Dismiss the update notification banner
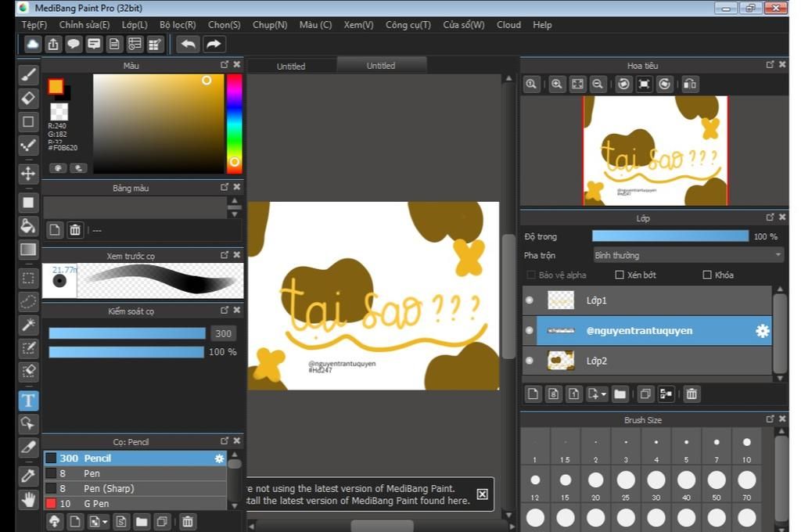Image resolution: width=801 pixels, height=532 pixels. point(482,494)
